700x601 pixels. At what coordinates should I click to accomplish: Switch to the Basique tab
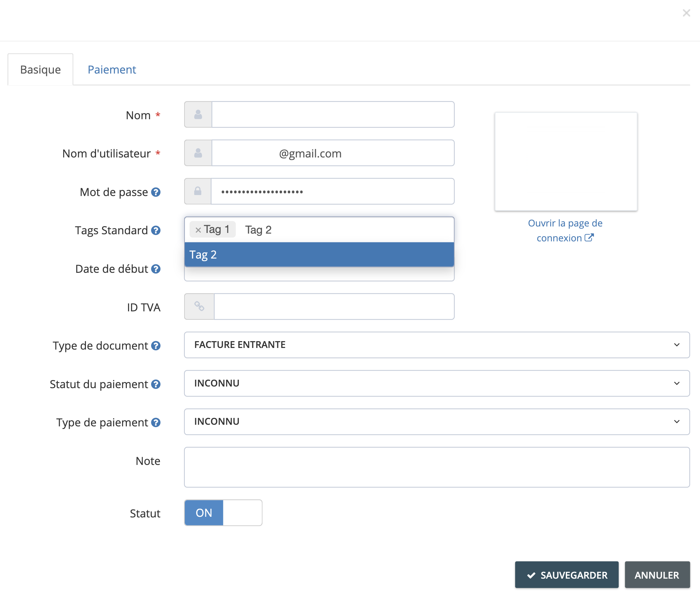[x=41, y=70]
